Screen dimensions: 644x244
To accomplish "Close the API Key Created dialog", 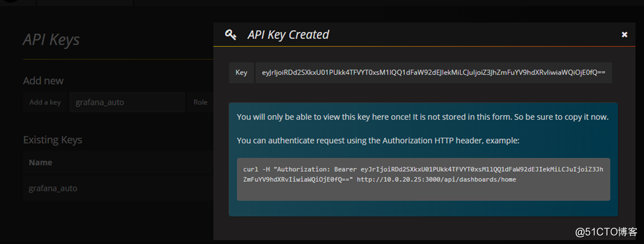I will pyautogui.click(x=625, y=34).
